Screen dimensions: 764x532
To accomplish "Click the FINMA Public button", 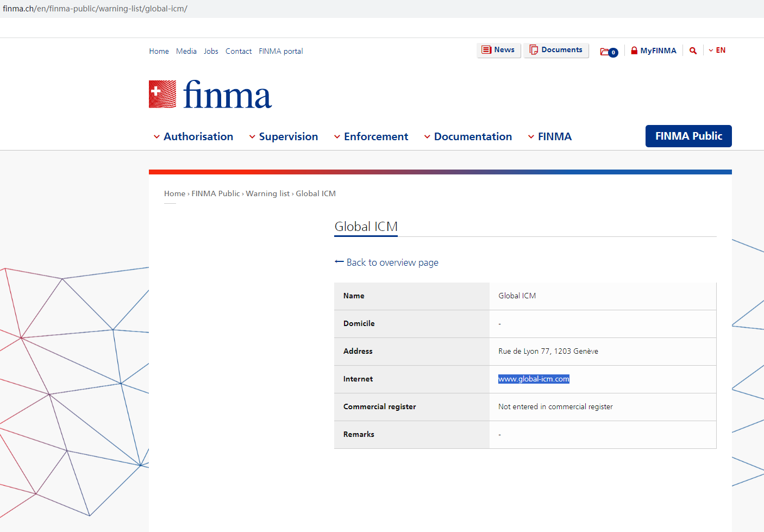I will [688, 136].
